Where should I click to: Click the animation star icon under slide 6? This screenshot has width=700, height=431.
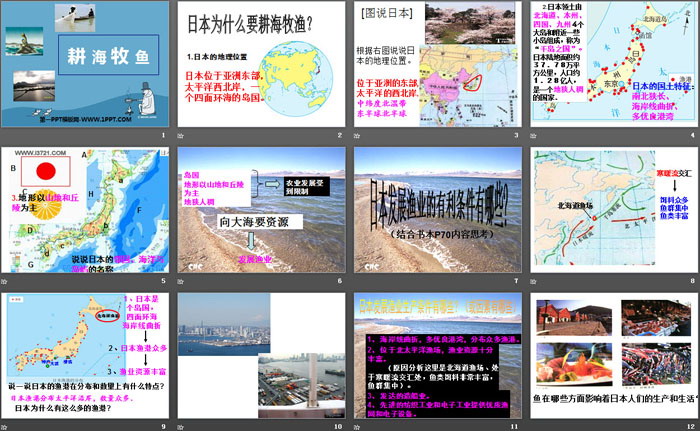[x=181, y=281]
